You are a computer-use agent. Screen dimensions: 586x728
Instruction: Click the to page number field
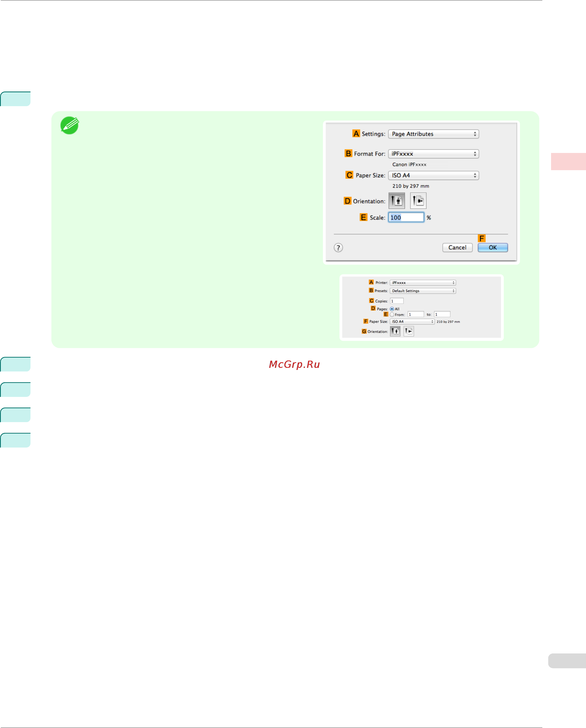tap(442, 314)
